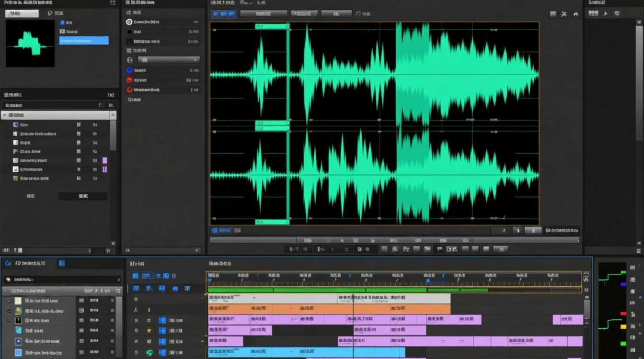Click the yellow marker in the level meter panel

(623, 326)
